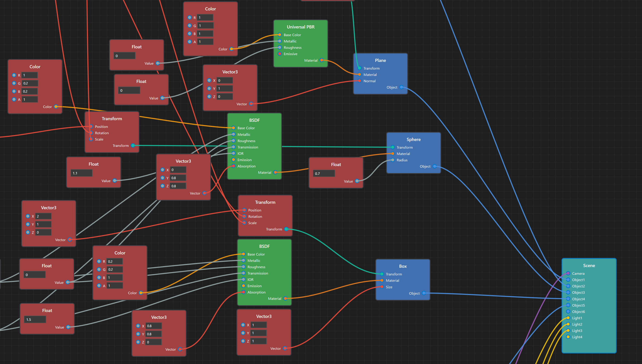Edit the Float value field showing 1.5

point(35,319)
